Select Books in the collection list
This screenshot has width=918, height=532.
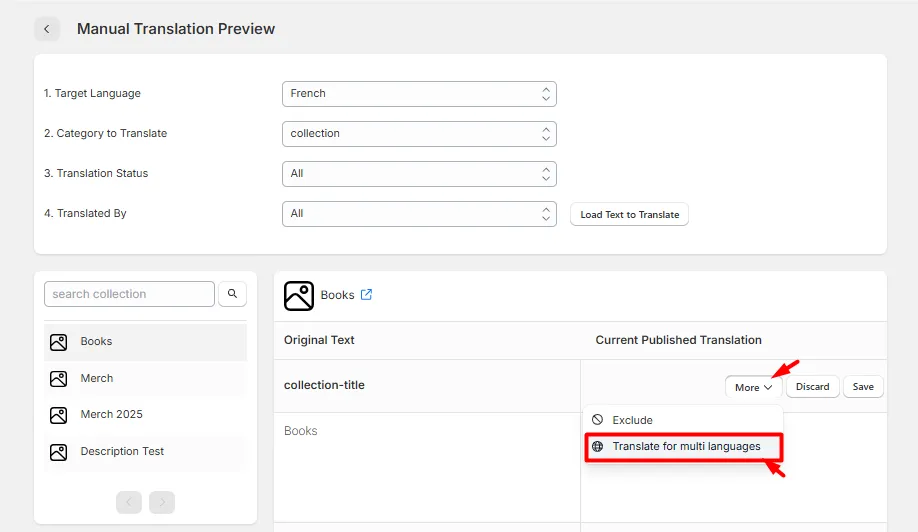(x=145, y=342)
